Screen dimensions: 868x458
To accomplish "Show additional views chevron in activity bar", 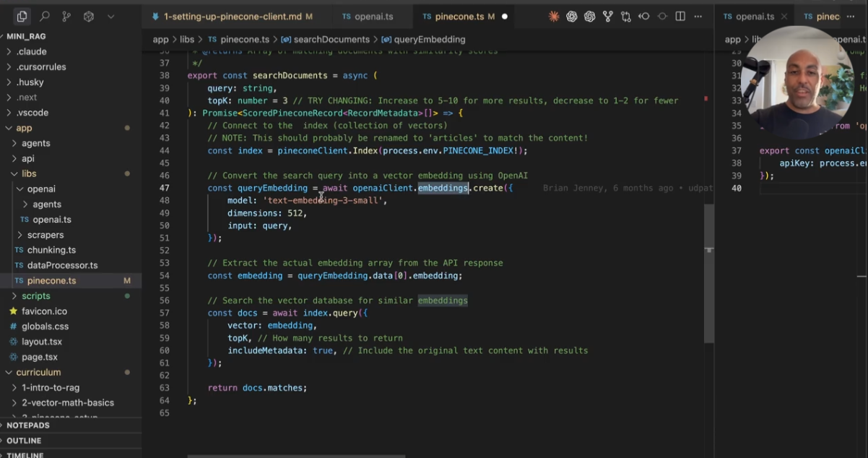I will [x=110, y=16].
